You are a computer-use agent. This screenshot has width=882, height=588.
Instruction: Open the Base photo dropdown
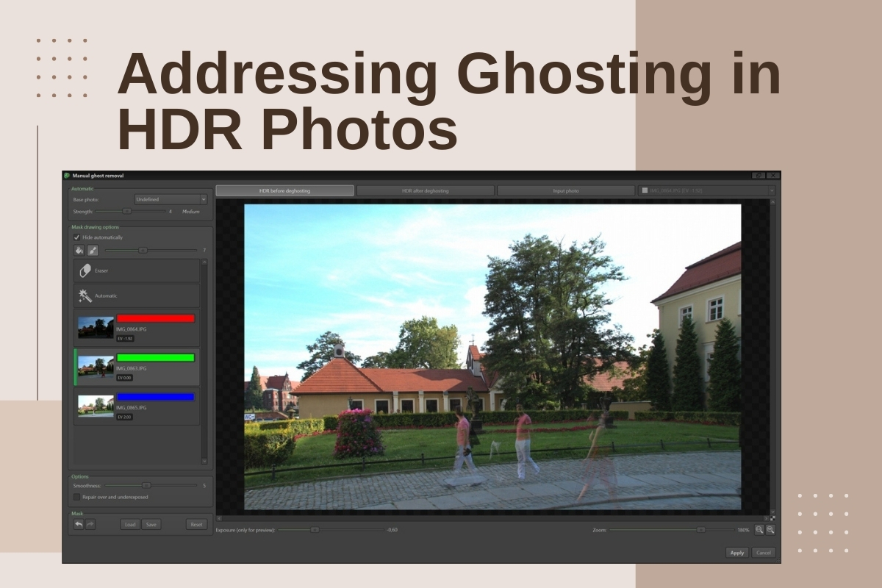(x=169, y=200)
